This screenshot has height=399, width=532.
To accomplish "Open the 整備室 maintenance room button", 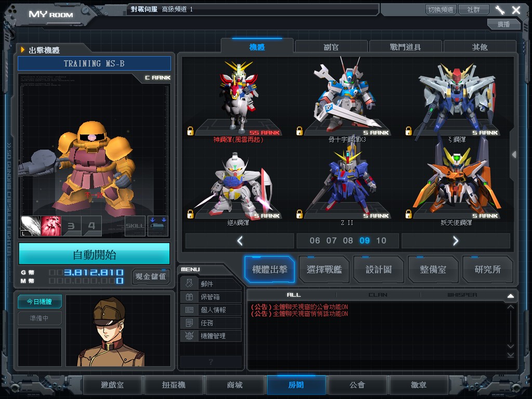I will [x=433, y=270].
